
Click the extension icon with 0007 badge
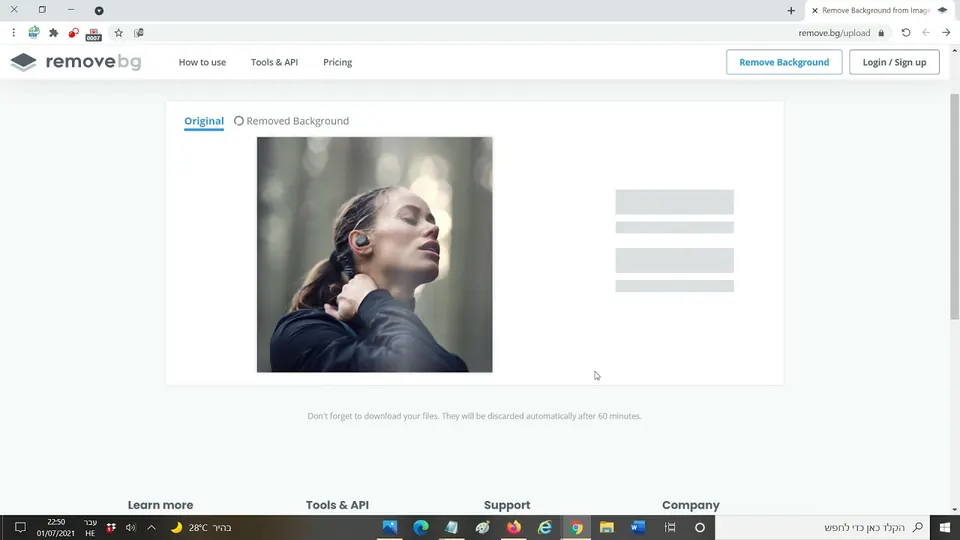pos(93,34)
